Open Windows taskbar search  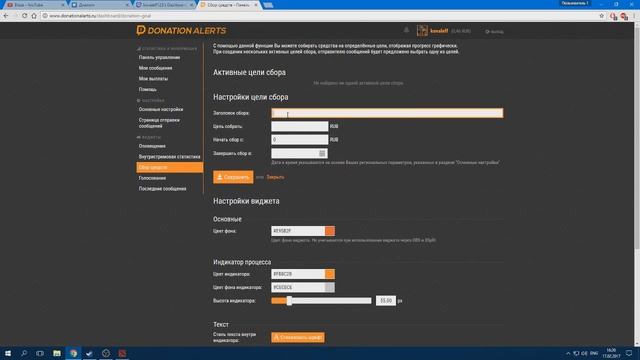[24, 353]
